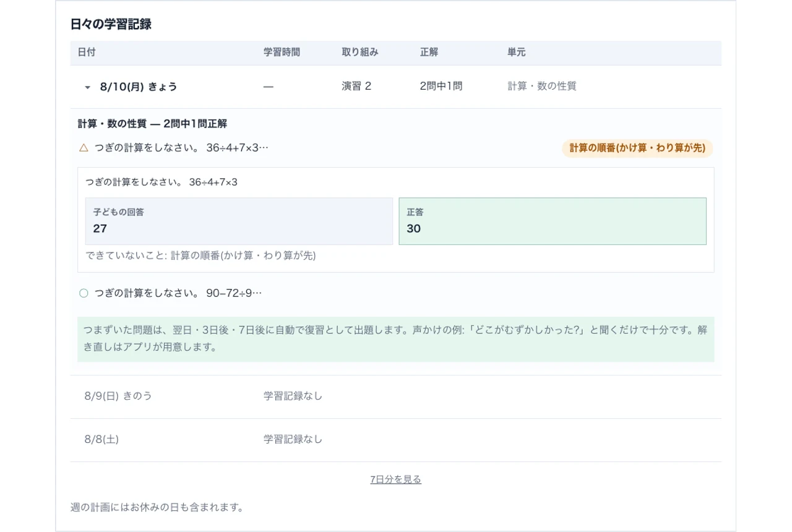Click the green 正答 box showing 30
The height and width of the screenshot is (532, 792).
coord(553,221)
